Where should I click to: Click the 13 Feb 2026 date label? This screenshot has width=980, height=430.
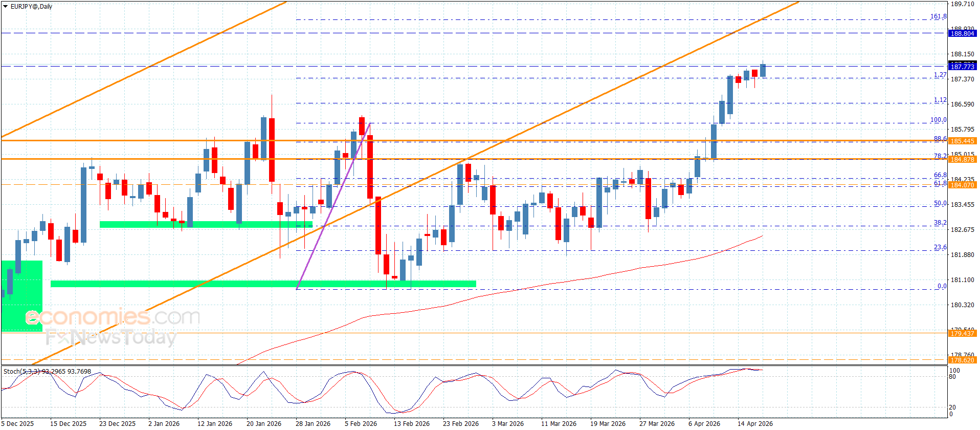point(411,424)
